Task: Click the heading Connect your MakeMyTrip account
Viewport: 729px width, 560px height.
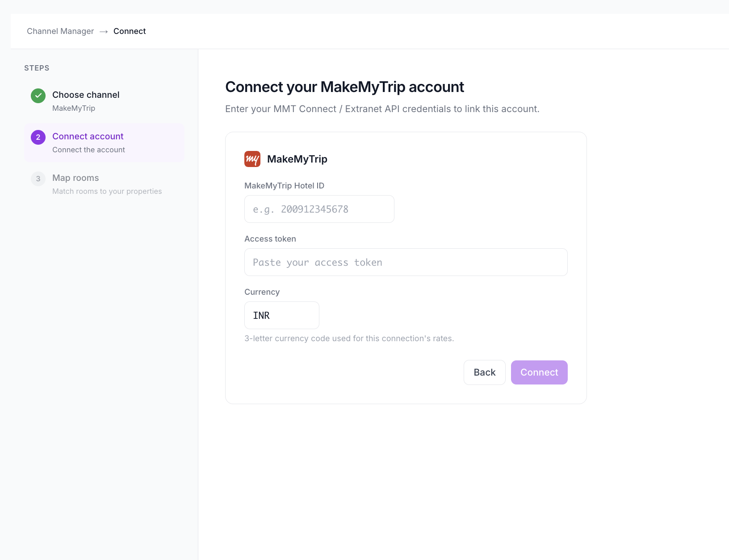Action: click(344, 87)
